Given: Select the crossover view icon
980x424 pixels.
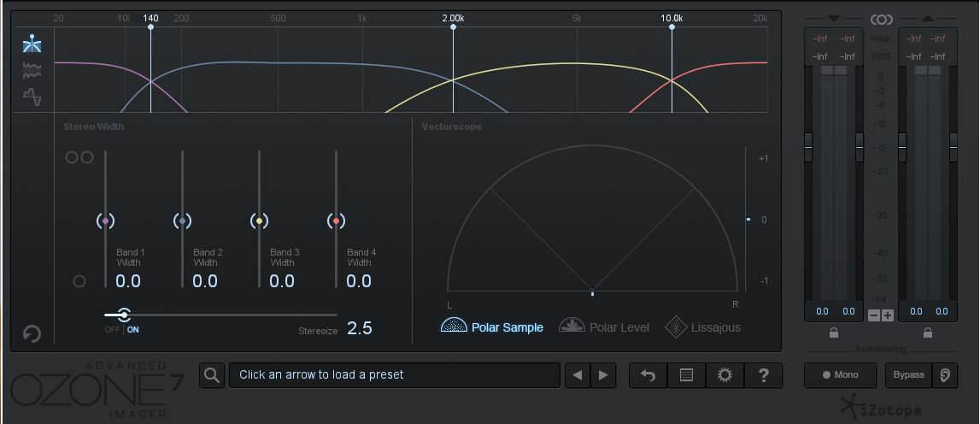Looking at the screenshot, I should pos(32,44).
